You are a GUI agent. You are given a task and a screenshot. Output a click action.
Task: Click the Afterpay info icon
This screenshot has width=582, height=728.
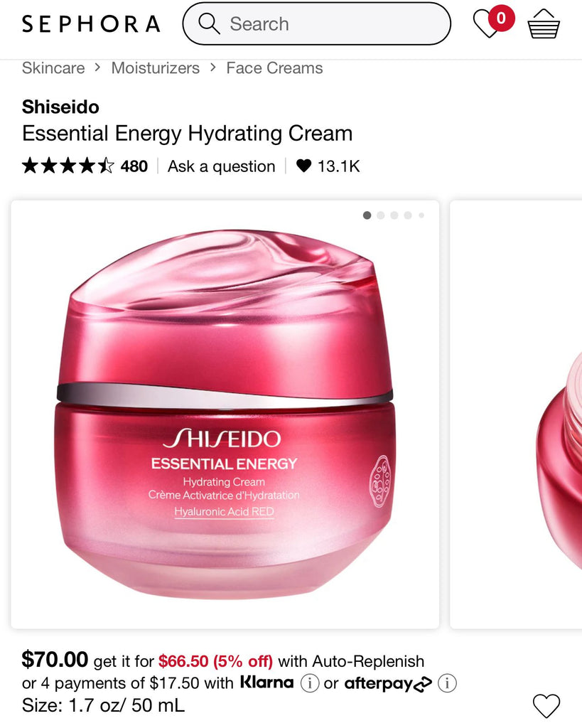[x=448, y=683]
